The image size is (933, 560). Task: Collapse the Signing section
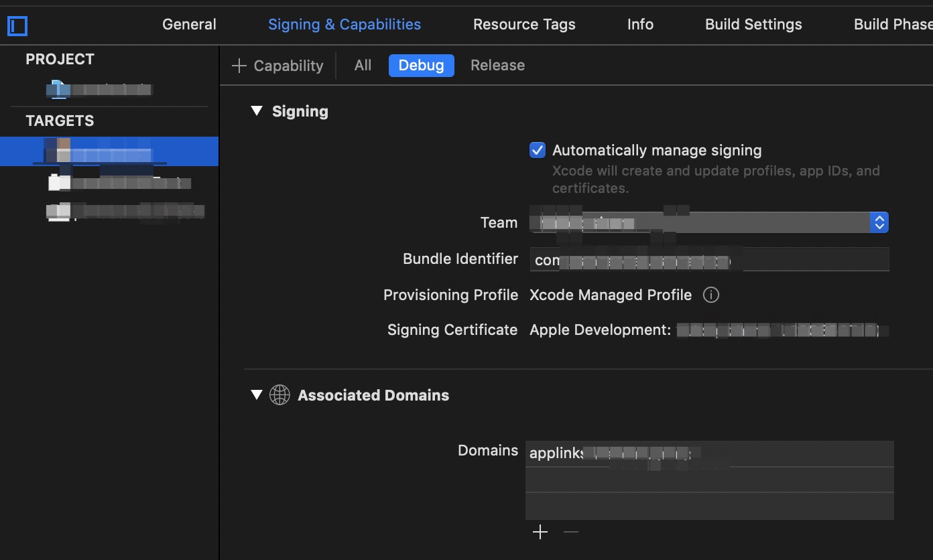click(257, 111)
